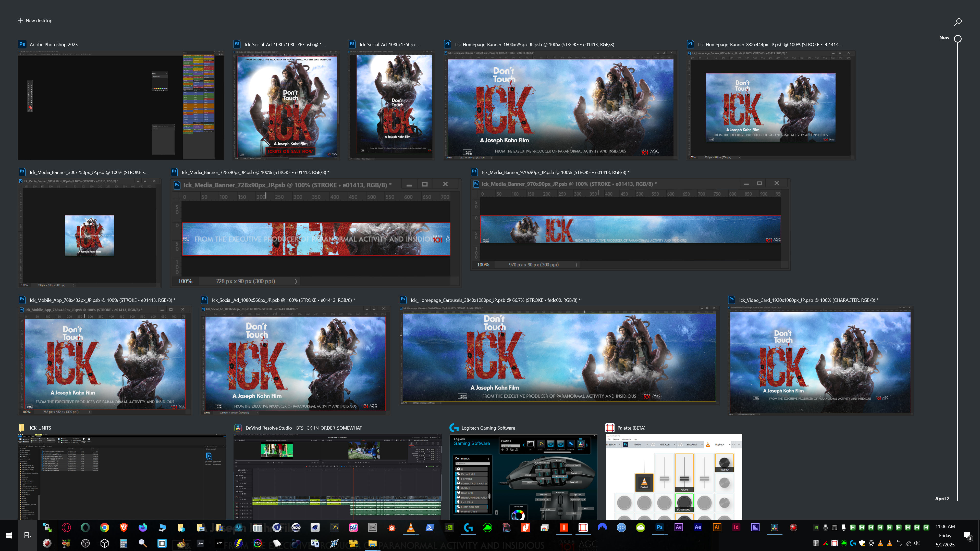This screenshot has width=980, height=551.
Task: Open the Firefox-style browser taskbar icon
Action: pyautogui.click(x=143, y=527)
